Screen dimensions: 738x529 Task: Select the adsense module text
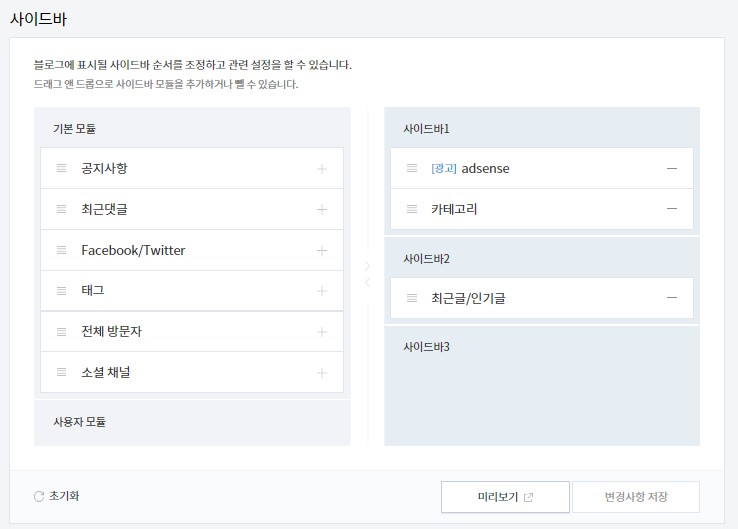click(485, 168)
